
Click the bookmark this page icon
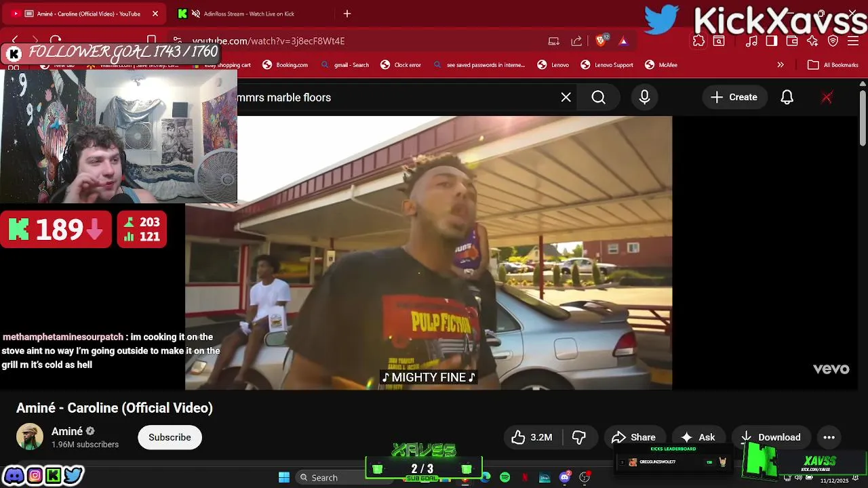tap(152, 40)
